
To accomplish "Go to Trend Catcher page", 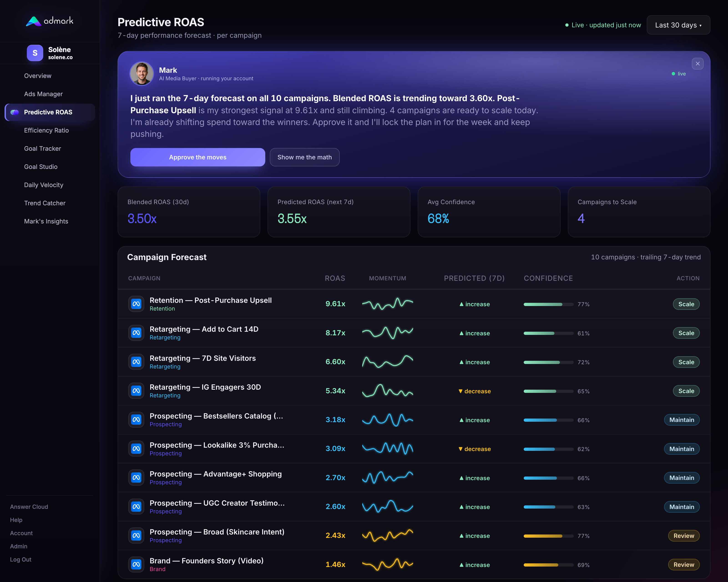I will (x=45, y=203).
